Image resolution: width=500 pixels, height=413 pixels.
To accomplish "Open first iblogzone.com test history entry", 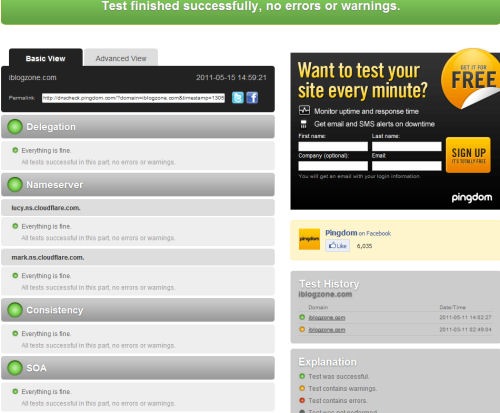I will [327, 318].
